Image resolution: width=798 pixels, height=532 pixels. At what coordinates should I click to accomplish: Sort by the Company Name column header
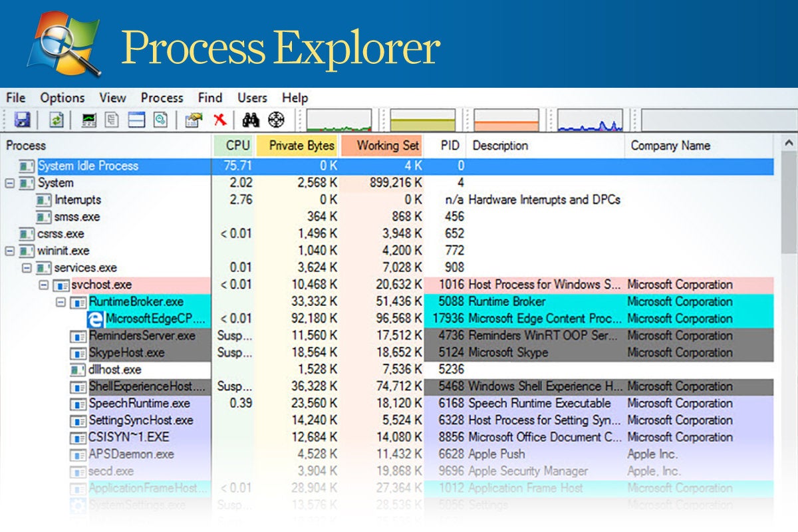(x=700, y=146)
